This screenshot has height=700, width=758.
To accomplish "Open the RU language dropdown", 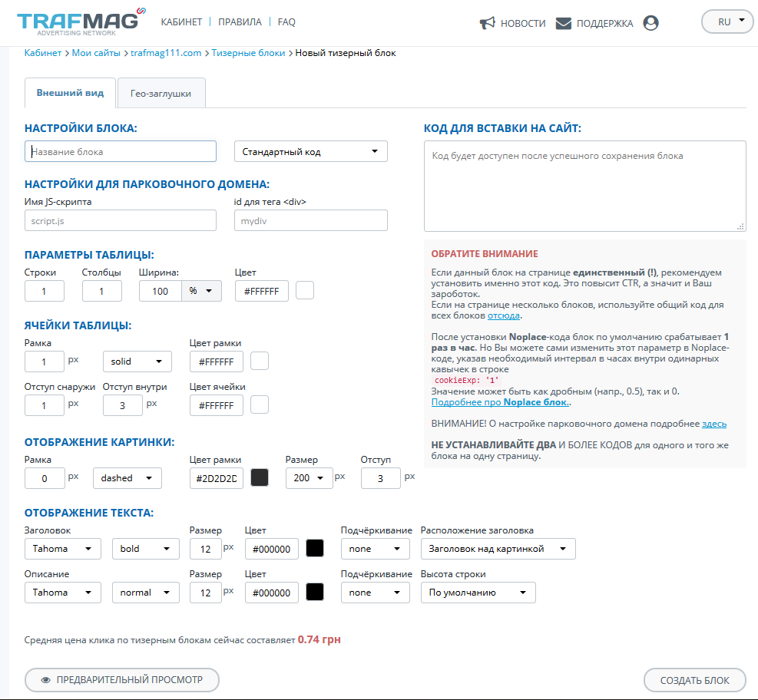I will (727, 21).
